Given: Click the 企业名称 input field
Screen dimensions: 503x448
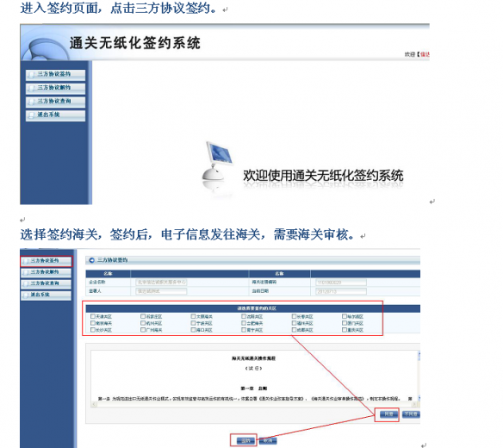Looking at the screenshot, I should point(161,282).
